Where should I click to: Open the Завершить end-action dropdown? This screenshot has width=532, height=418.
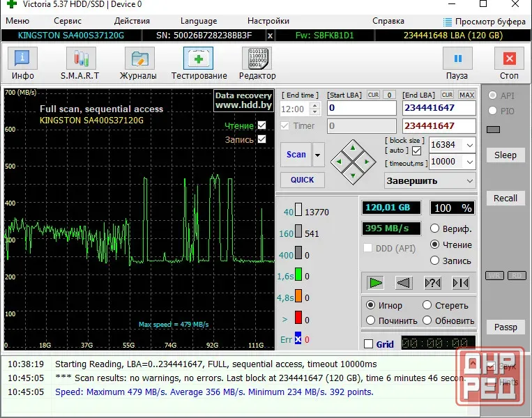469,180
